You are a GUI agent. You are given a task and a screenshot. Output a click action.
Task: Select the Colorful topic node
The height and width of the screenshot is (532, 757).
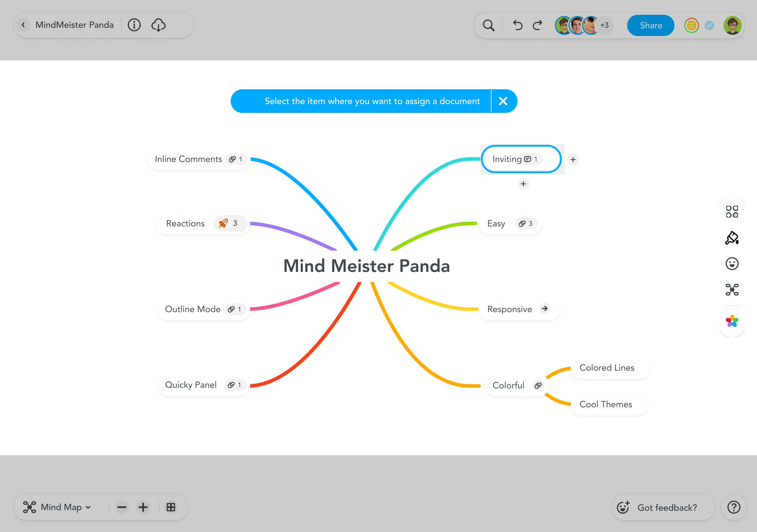point(508,385)
